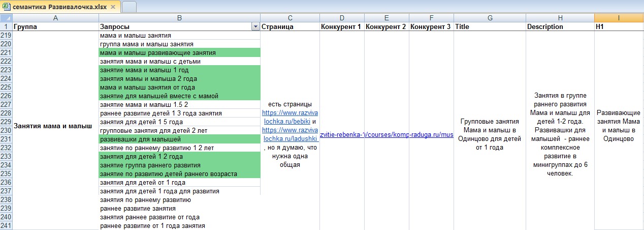Select green cell развивашки для малышей

click(179, 139)
